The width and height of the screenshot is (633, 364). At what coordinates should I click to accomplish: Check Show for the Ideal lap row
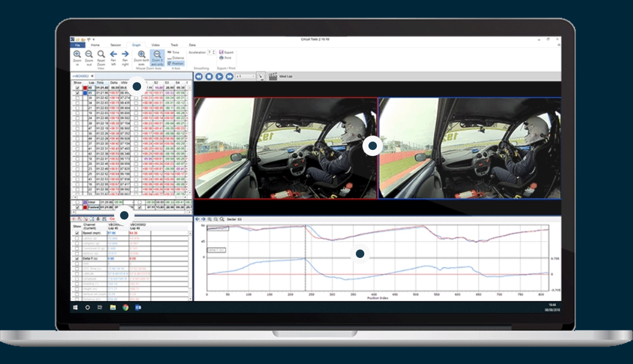pos(77,202)
